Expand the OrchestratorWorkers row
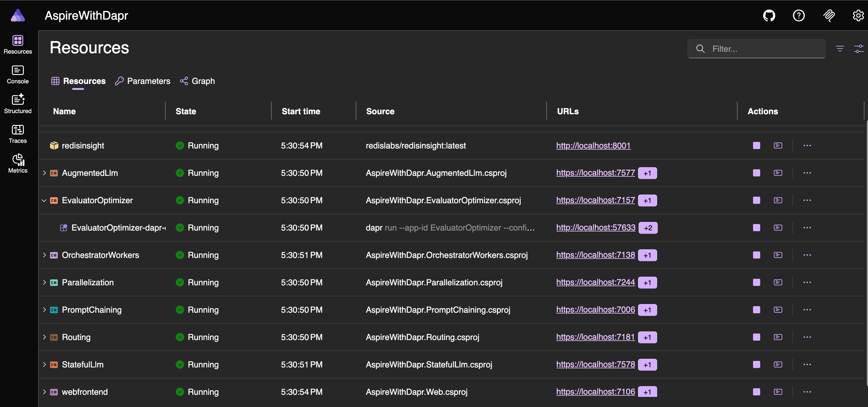868x407 pixels. (x=44, y=255)
